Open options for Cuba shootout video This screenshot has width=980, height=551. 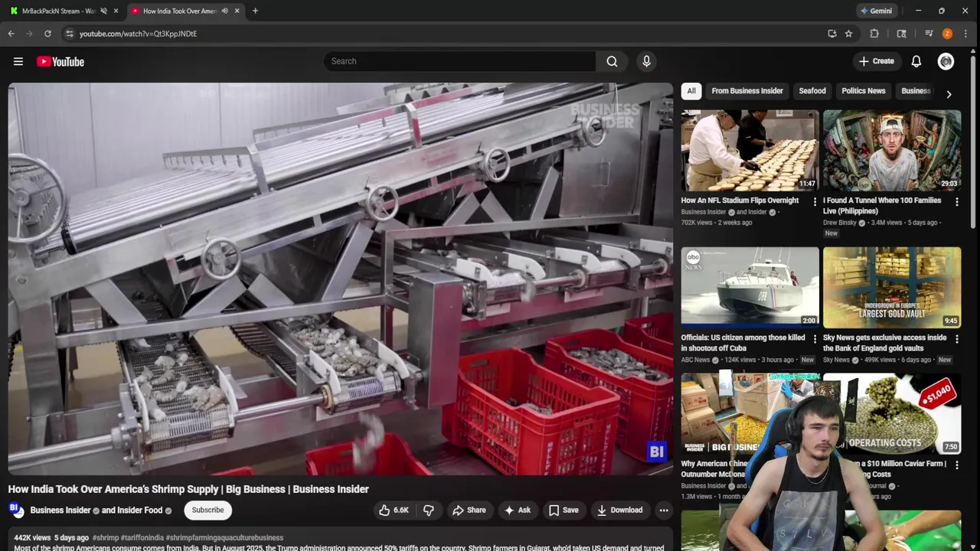point(815,339)
